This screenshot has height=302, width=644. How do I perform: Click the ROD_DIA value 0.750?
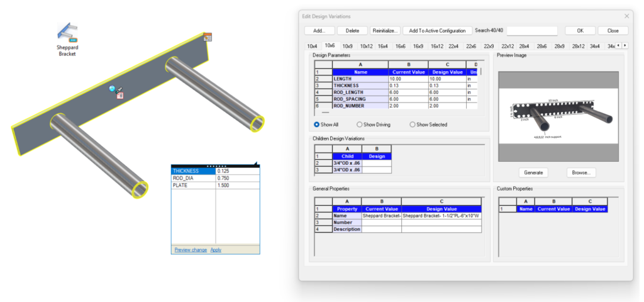coord(238,178)
